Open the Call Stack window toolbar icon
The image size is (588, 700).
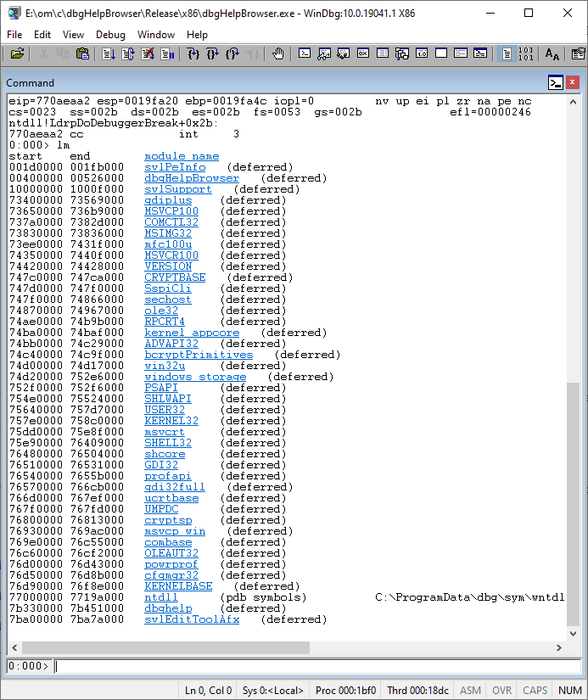click(402, 53)
